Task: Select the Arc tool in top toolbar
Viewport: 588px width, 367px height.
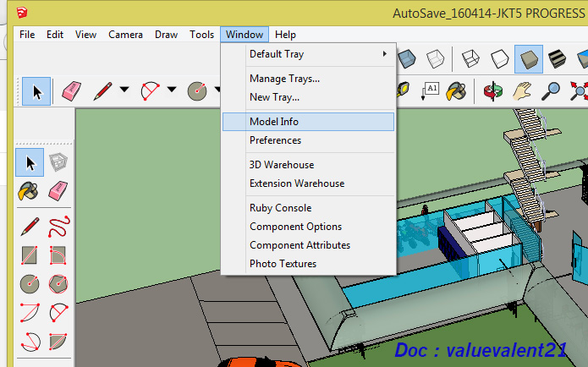Action: (150, 91)
